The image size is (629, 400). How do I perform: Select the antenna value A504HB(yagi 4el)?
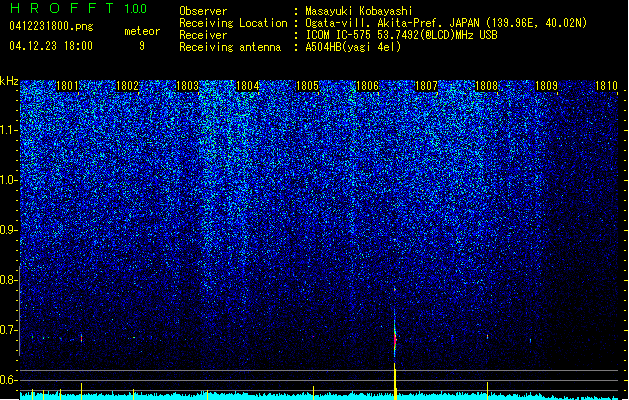[353, 47]
